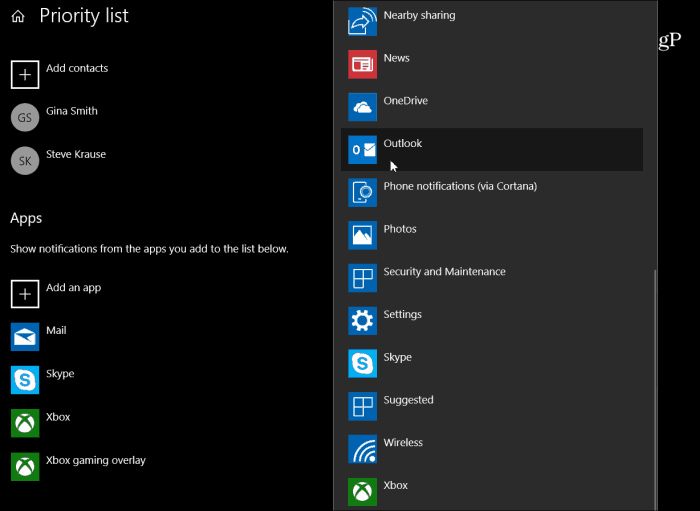Select the Mail app icon in priority list
Screen dimensions: 700x511
(x=25, y=337)
